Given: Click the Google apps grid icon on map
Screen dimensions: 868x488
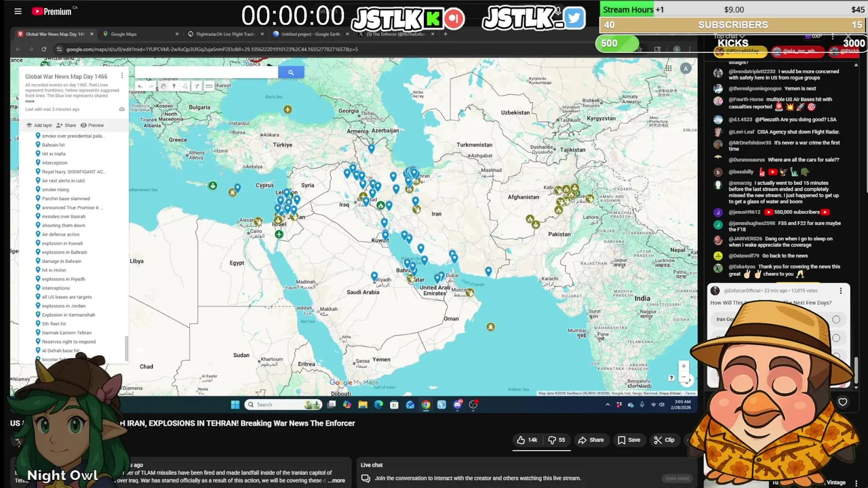Looking at the screenshot, I should 668,68.
